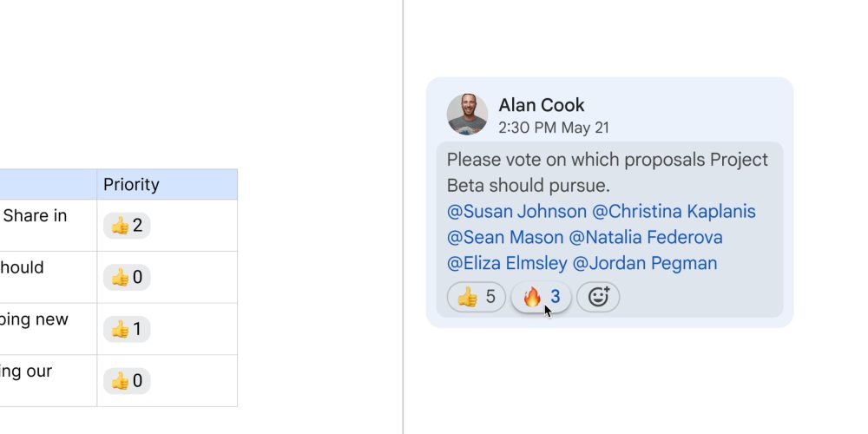Open the add emoji reaction picker
This screenshot has width=868, height=434.
pos(598,298)
